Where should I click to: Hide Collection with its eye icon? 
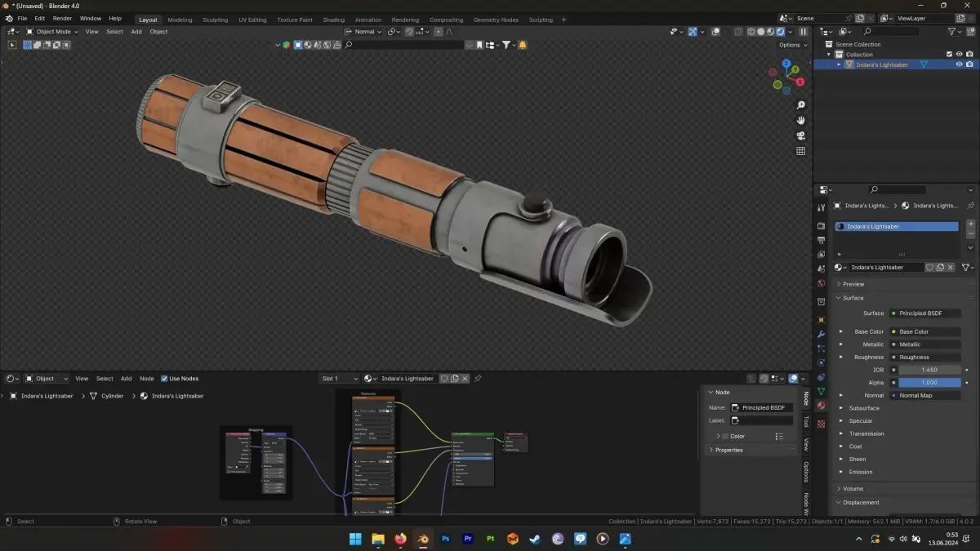tap(960, 55)
